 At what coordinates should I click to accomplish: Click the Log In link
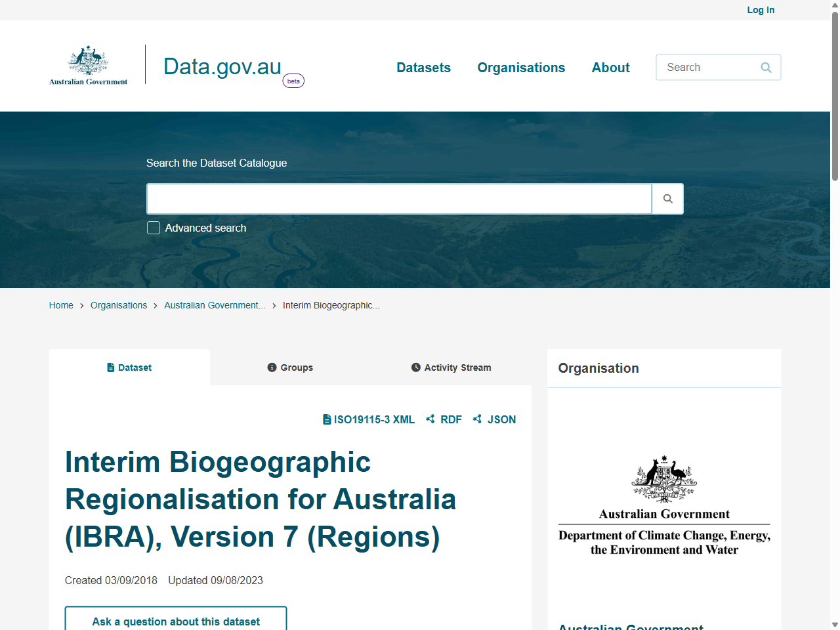click(761, 10)
